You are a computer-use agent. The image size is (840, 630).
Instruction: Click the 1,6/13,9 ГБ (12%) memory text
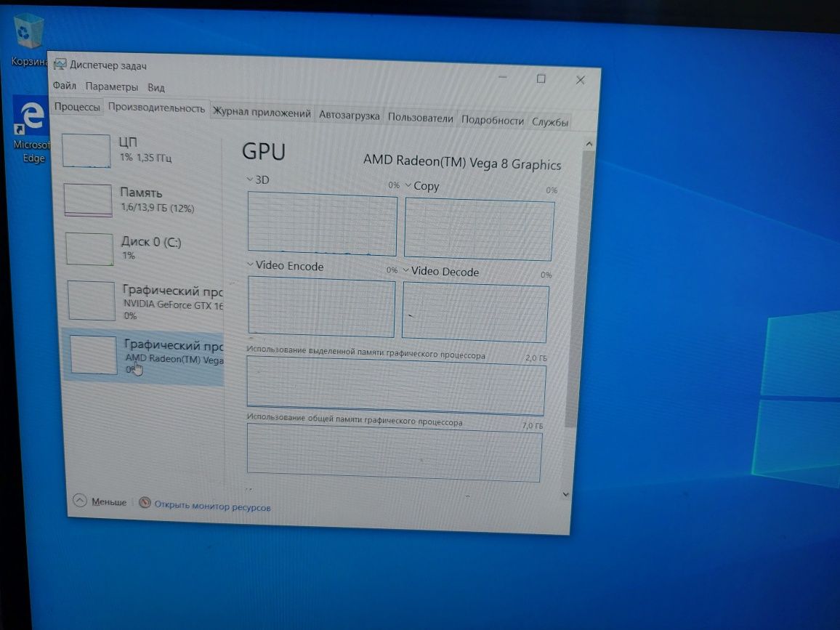point(158,208)
